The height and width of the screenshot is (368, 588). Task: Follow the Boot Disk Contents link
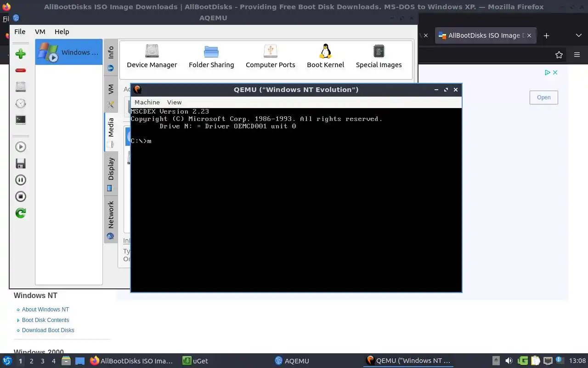[45, 320]
